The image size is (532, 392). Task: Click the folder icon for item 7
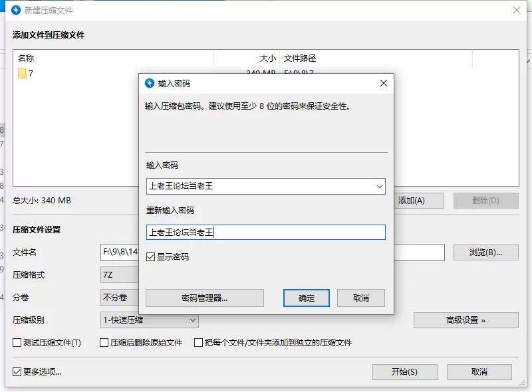pos(22,73)
